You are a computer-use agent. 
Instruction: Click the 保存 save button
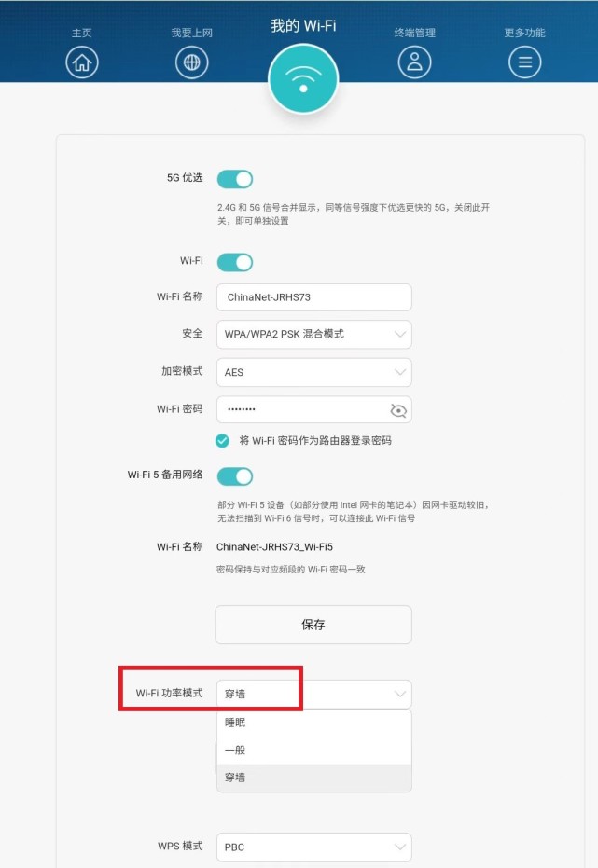pyautogui.click(x=313, y=625)
